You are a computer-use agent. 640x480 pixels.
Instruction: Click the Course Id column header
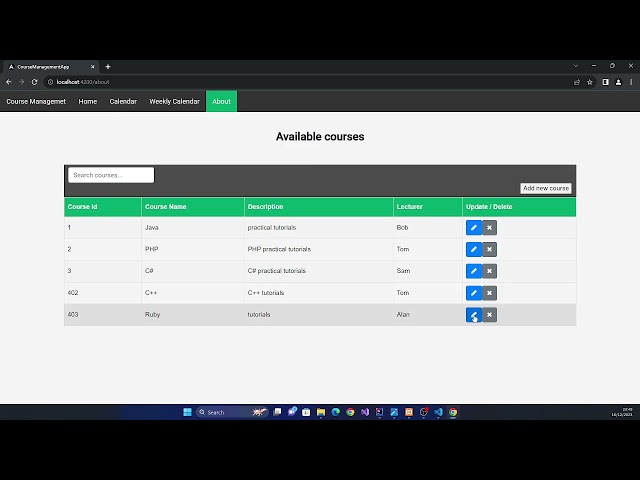point(103,207)
